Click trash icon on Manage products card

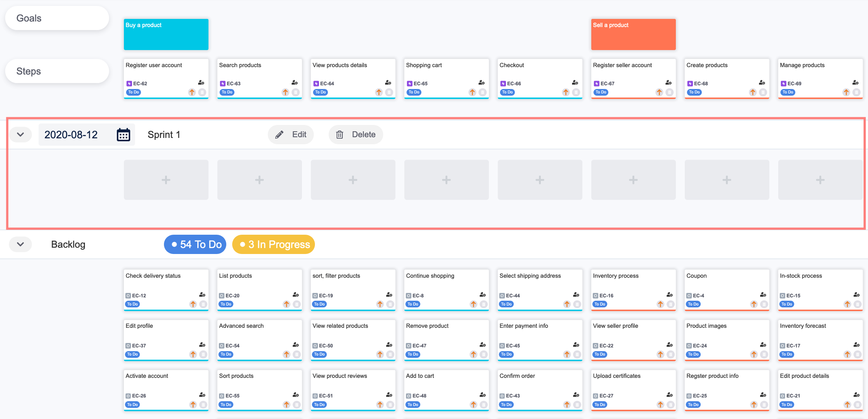(x=857, y=92)
